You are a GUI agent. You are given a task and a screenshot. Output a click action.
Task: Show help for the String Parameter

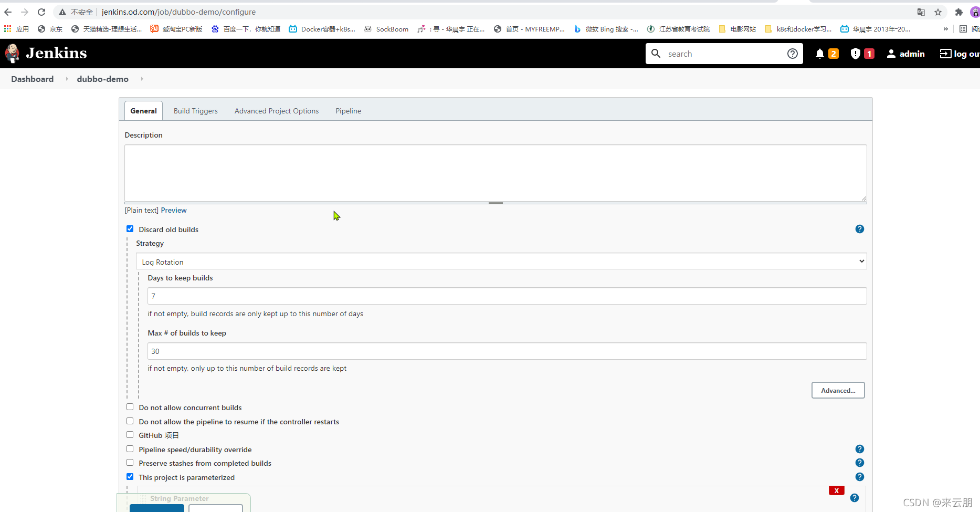coord(855,498)
